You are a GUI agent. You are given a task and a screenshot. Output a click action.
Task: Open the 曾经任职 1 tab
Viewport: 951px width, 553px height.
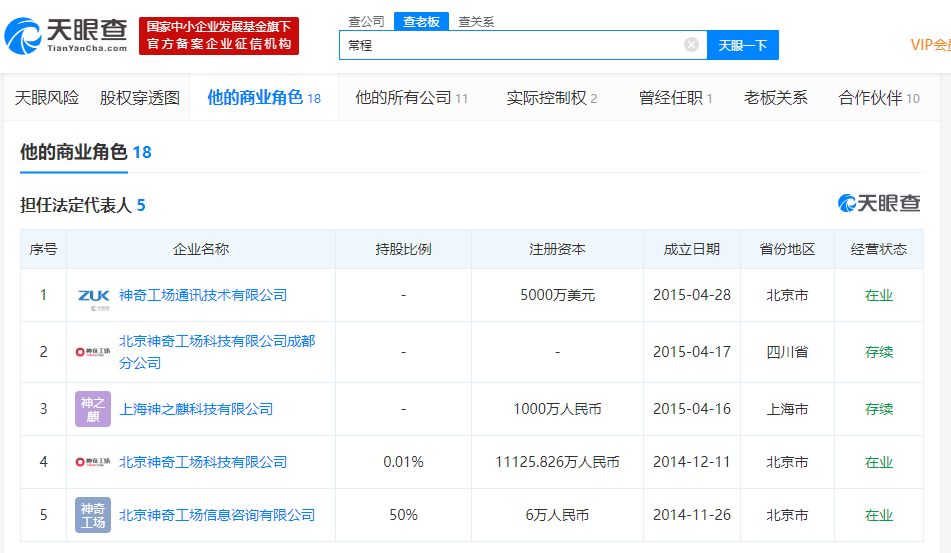(675, 98)
